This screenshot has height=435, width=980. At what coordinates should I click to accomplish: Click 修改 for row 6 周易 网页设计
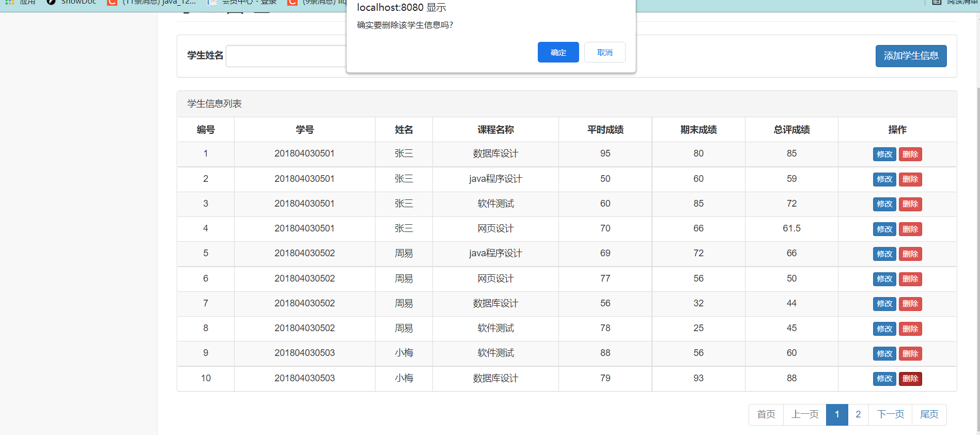(884, 279)
